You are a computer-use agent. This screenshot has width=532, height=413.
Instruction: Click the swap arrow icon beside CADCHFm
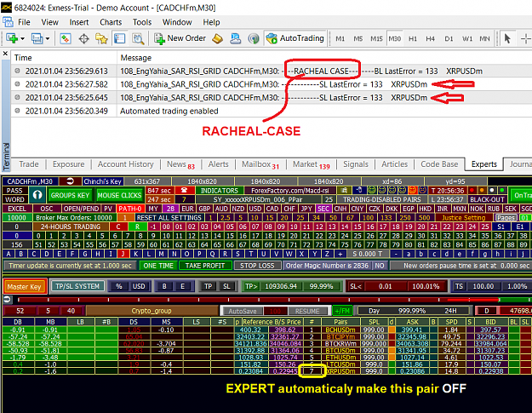coord(70,181)
